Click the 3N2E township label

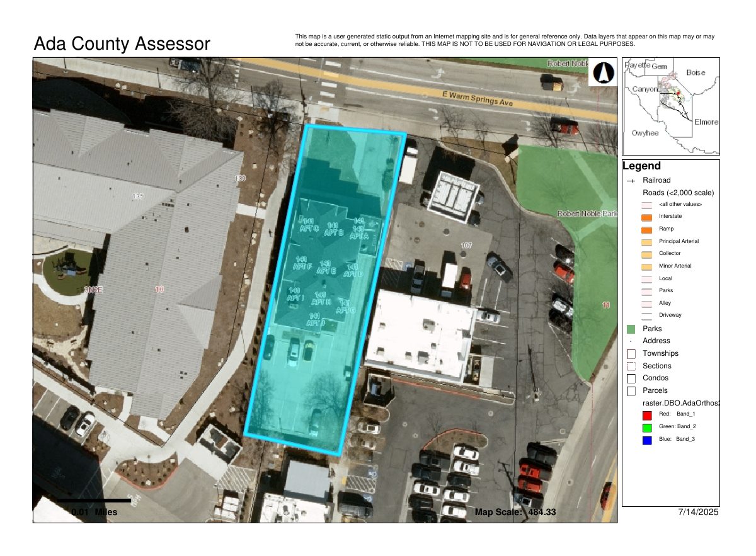93,290
